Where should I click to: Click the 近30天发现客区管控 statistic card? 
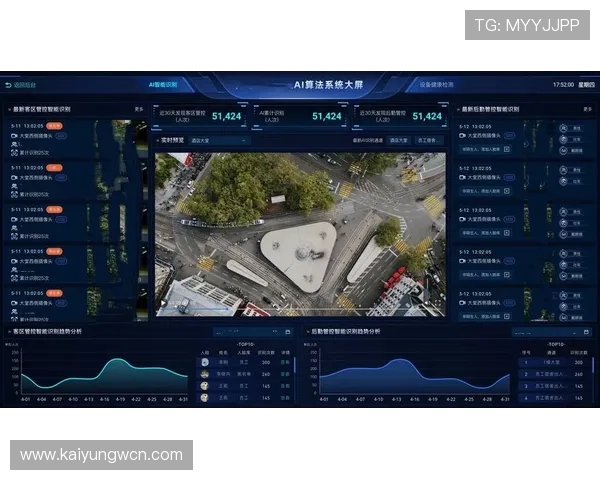coord(200,116)
